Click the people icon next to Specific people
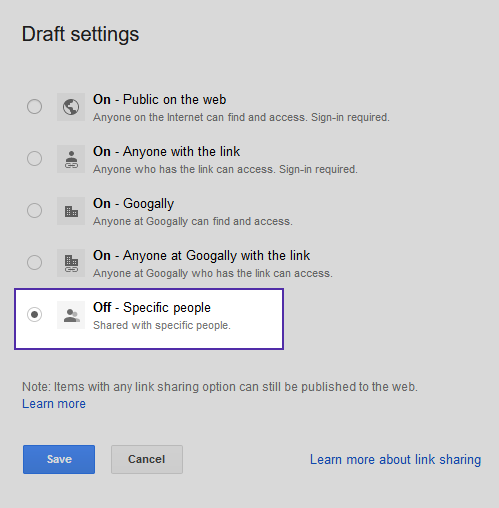The width and height of the screenshot is (499, 508). click(x=71, y=315)
